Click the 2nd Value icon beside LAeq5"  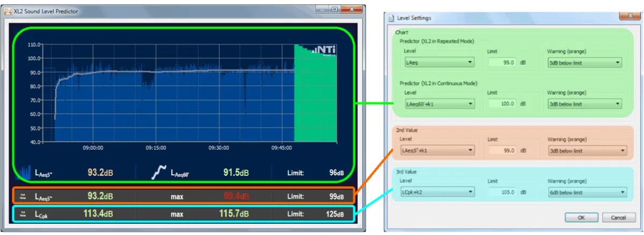click(23, 197)
